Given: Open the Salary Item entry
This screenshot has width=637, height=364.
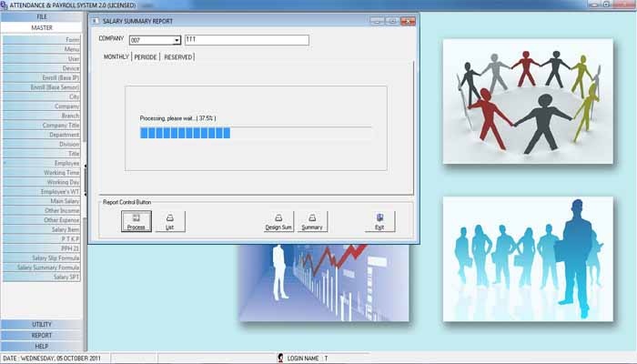Looking at the screenshot, I should (x=42, y=229).
